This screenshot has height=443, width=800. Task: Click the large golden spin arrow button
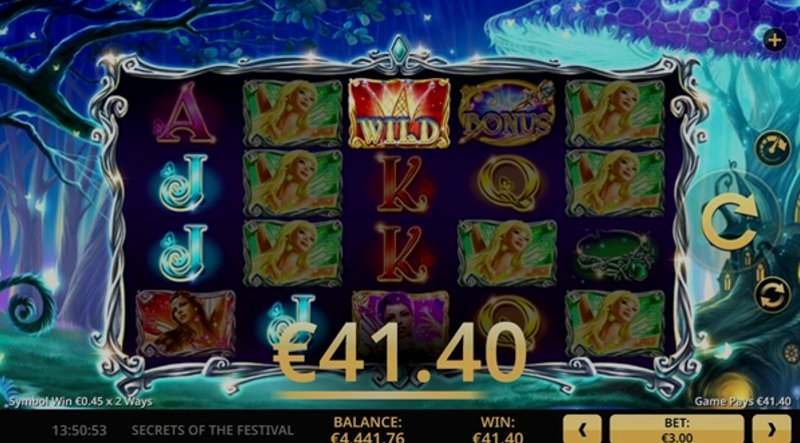tap(729, 222)
